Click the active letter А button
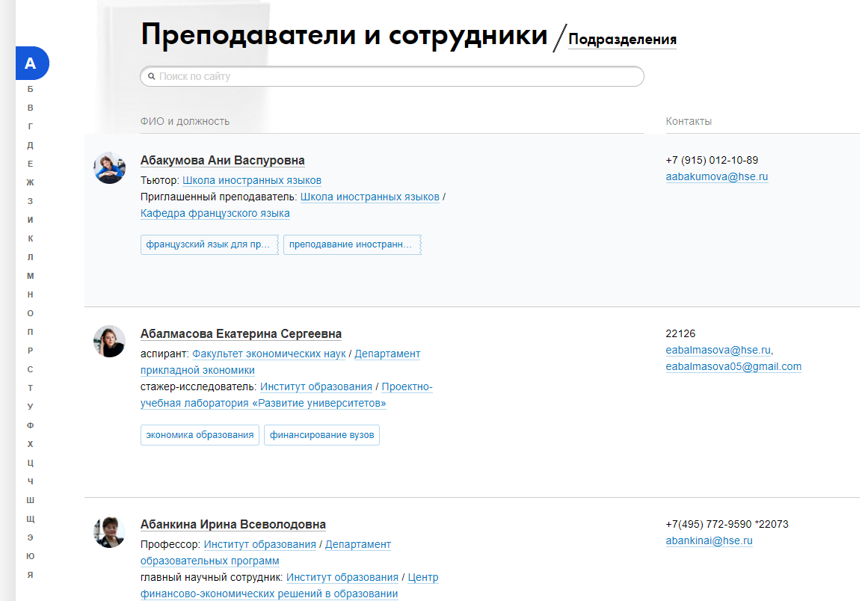Image resolution: width=868 pixels, height=601 pixels. (x=31, y=64)
